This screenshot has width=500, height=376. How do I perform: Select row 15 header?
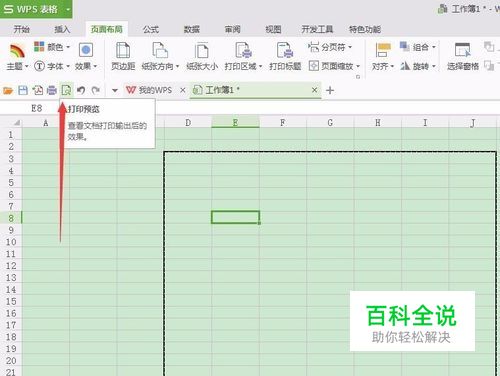[11, 301]
